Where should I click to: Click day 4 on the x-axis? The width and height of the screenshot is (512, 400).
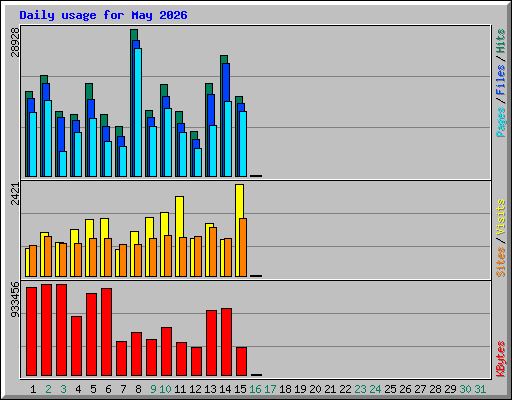point(78,389)
